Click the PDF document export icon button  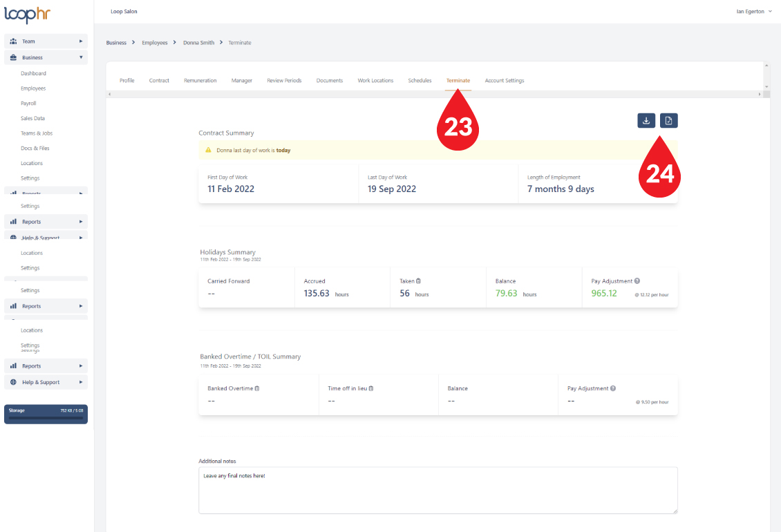[668, 120]
